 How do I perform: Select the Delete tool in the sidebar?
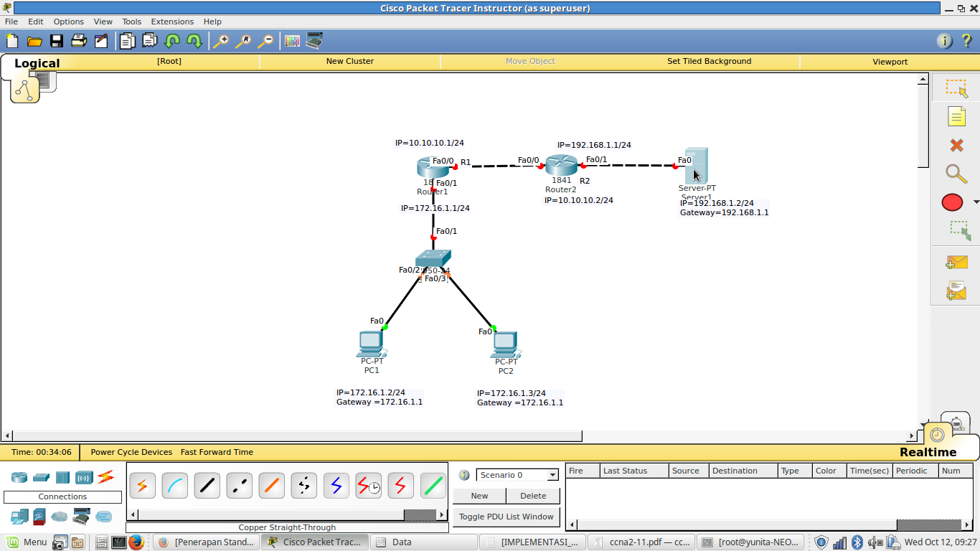[x=956, y=145]
